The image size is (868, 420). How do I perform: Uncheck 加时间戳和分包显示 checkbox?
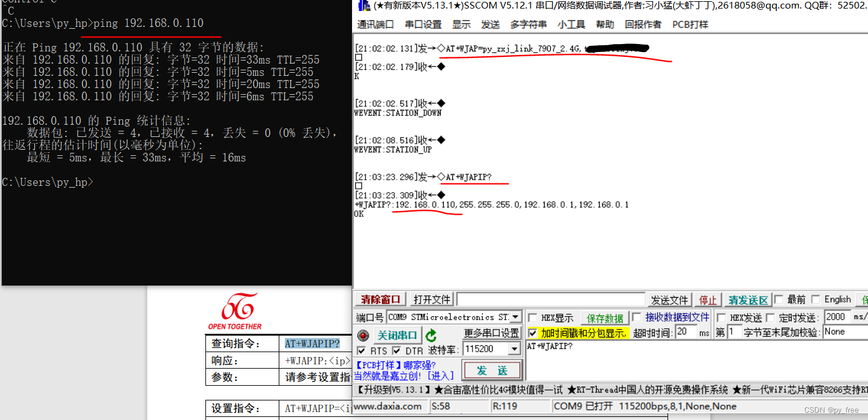coord(533,333)
